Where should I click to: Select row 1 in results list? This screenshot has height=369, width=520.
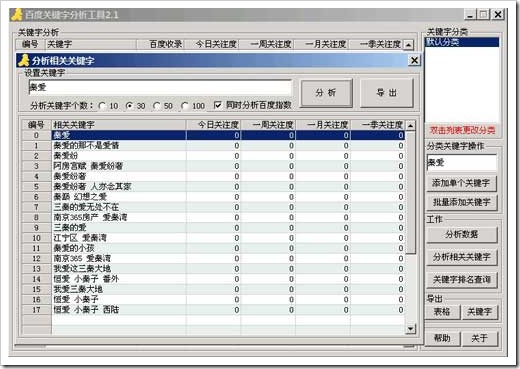click(x=213, y=146)
